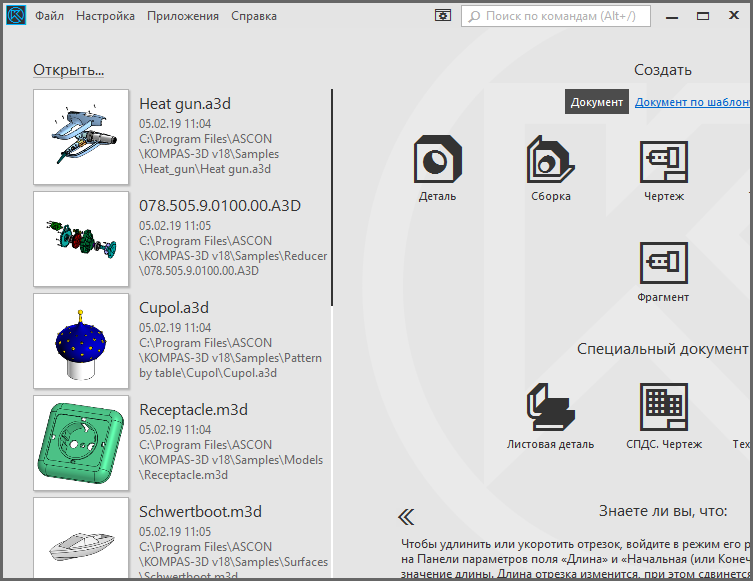Create a new Деталь document
Image resolution: width=753 pixels, height=581 pixels.
coord(437,168)
